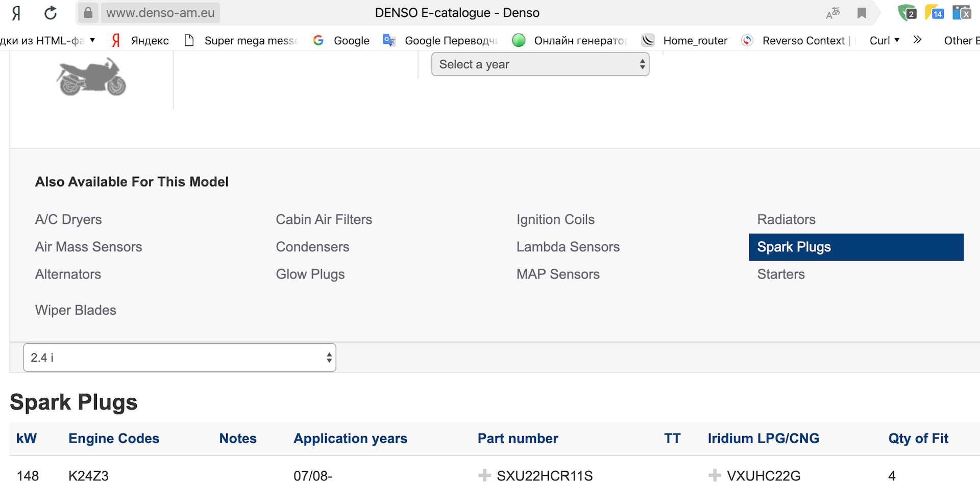This screenshot has width=980, height=485.
Task: Select the Starters category
Action: click(781, 274)
